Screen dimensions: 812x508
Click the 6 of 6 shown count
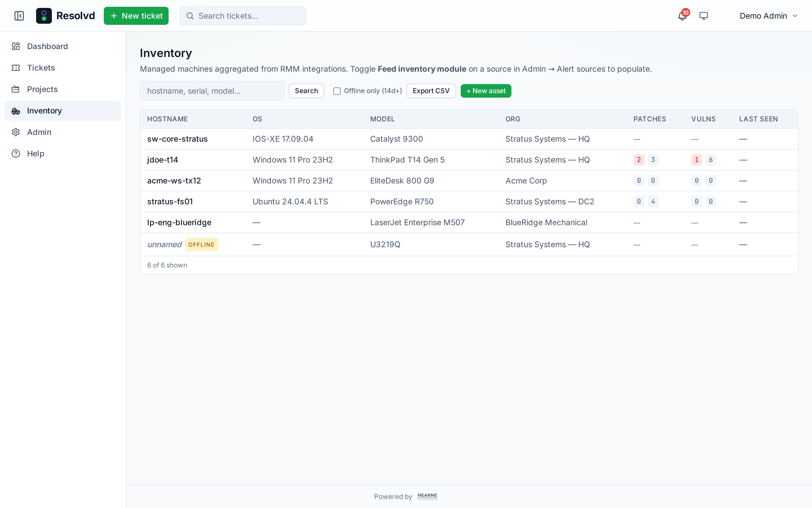coord(167,265)
